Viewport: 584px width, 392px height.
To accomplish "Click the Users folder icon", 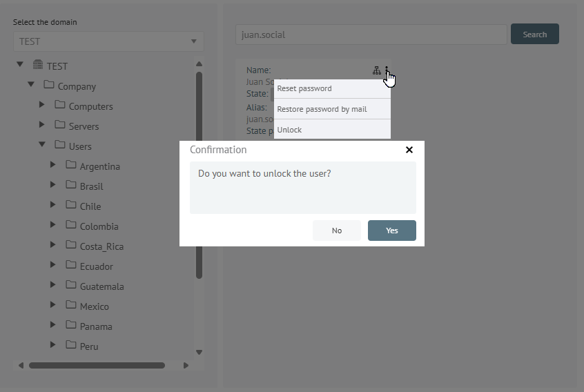I will pyautogui.click(x=60, y=144).
